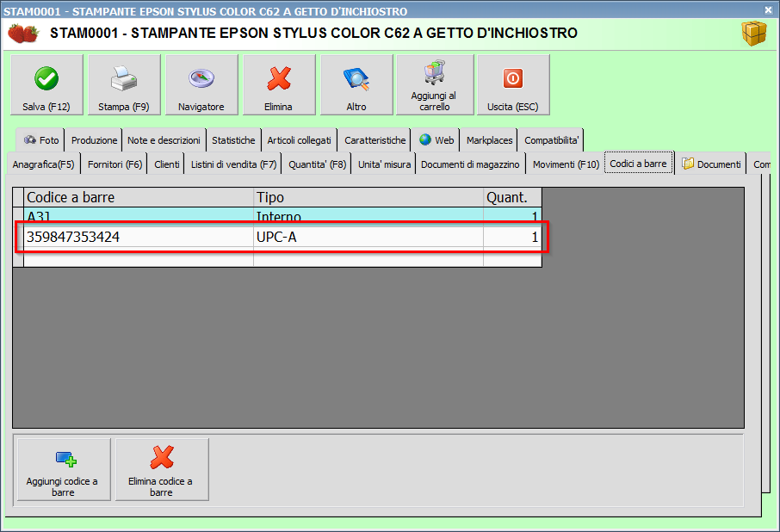780x532 pixels.
Task: Click the UPC-A type cell
Action: (x=368, y=237)
